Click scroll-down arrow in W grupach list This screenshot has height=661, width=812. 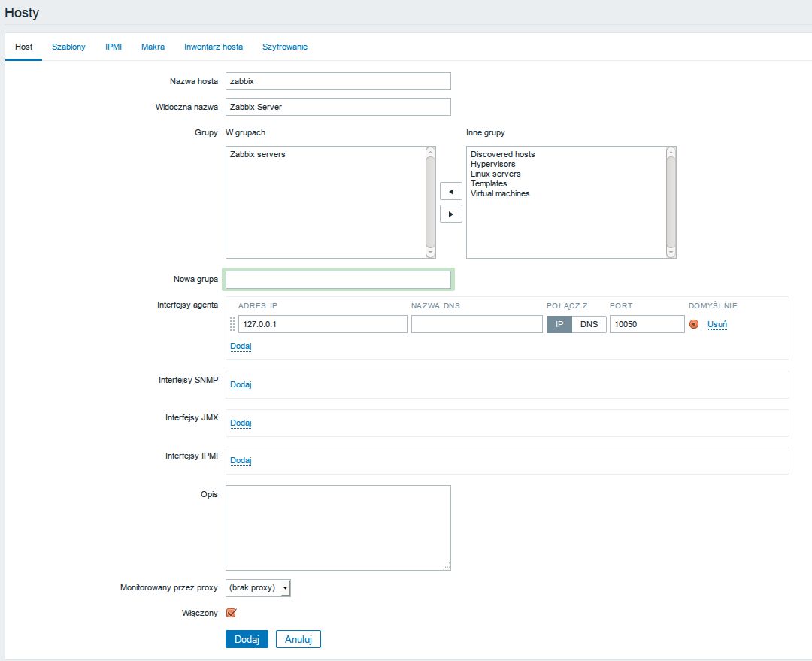(430, 252)
